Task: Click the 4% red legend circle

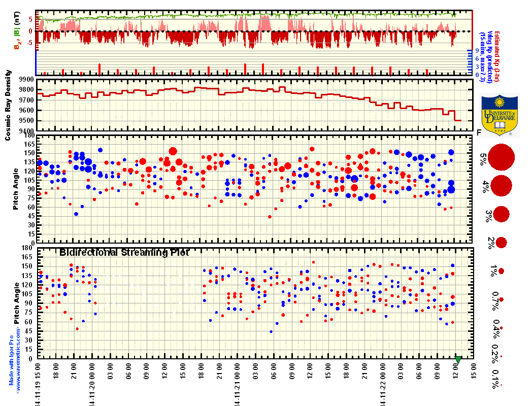Action: tap(501, 186)
